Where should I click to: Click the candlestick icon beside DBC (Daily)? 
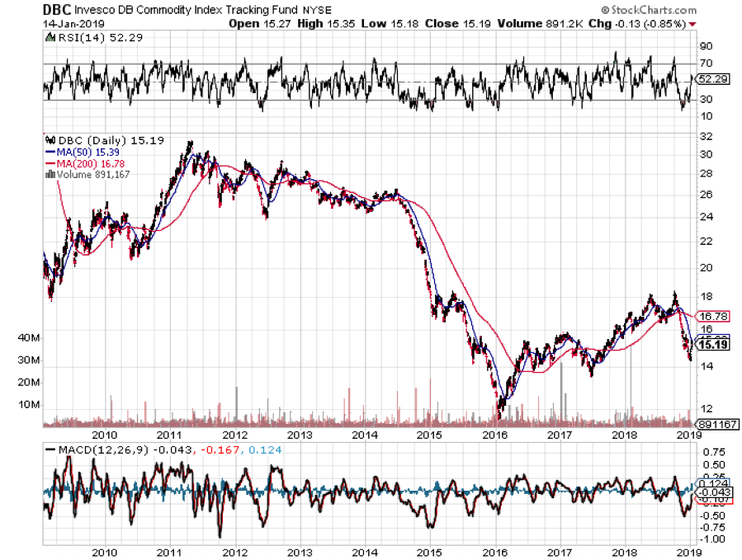pyautogui.click(x=49, y=140)
